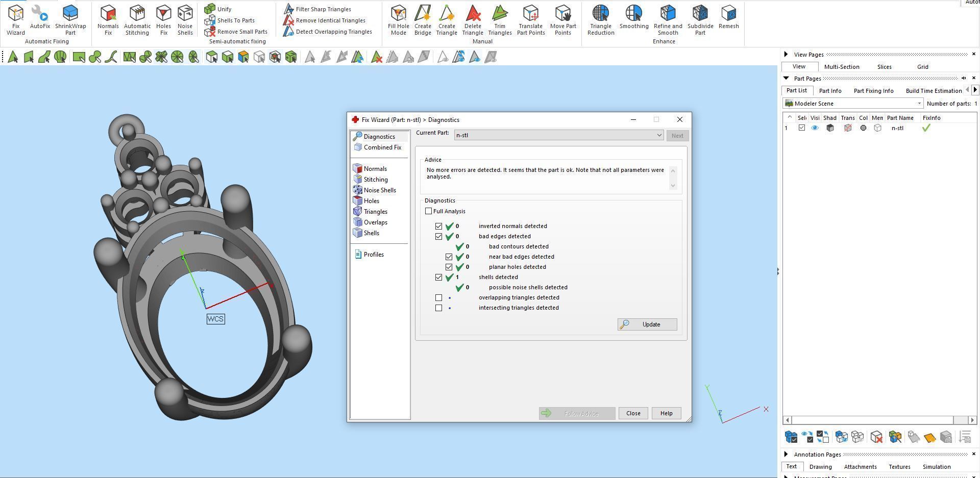980x478 pixels.
Task: Toggle the n-stl selection checkbox
Action: 802,128
